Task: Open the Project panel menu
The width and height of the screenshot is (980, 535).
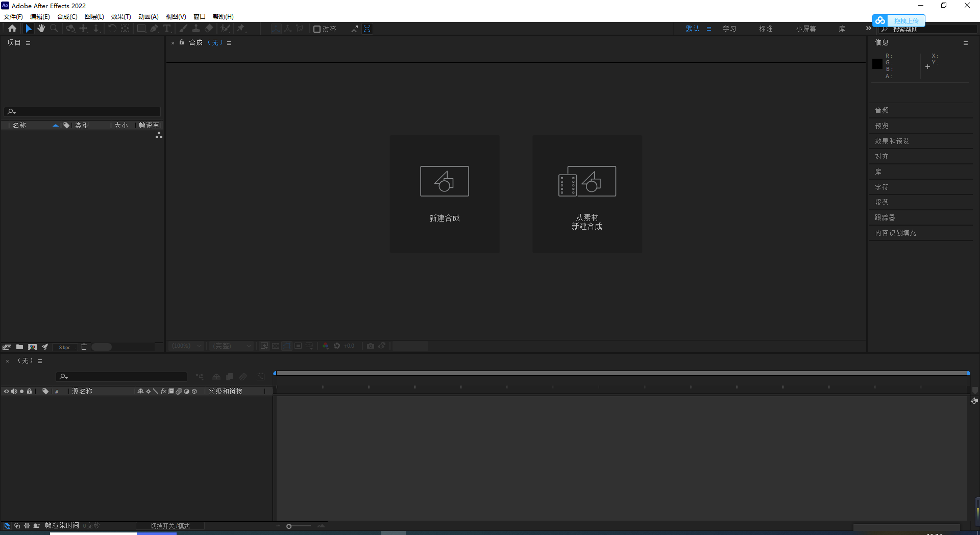Action: tap(28, 43)
